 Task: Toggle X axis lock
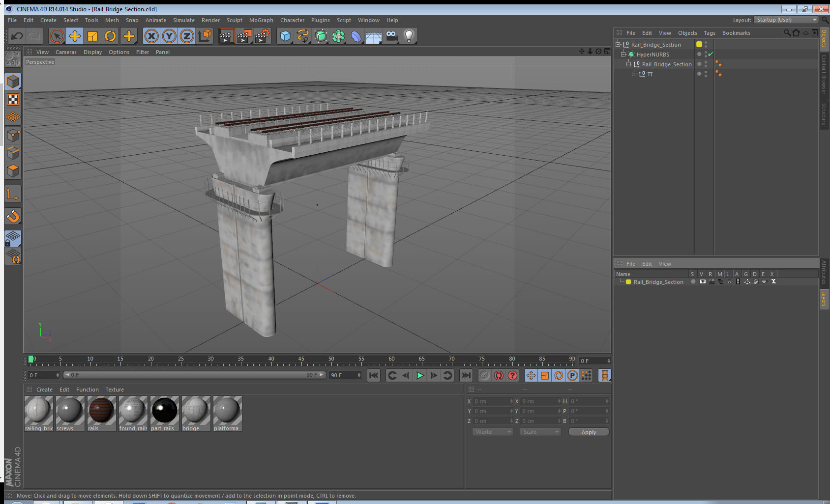pyautogui.click(x=151, y=36)
